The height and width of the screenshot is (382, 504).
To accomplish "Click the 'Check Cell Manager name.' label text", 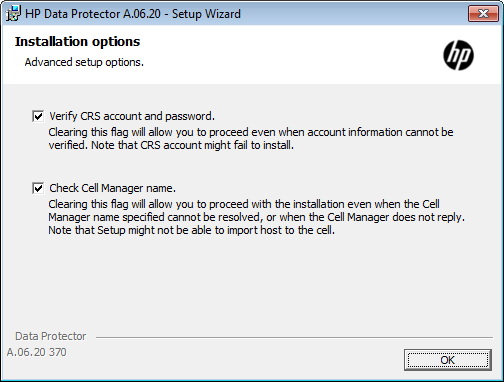I will point(112,188).
